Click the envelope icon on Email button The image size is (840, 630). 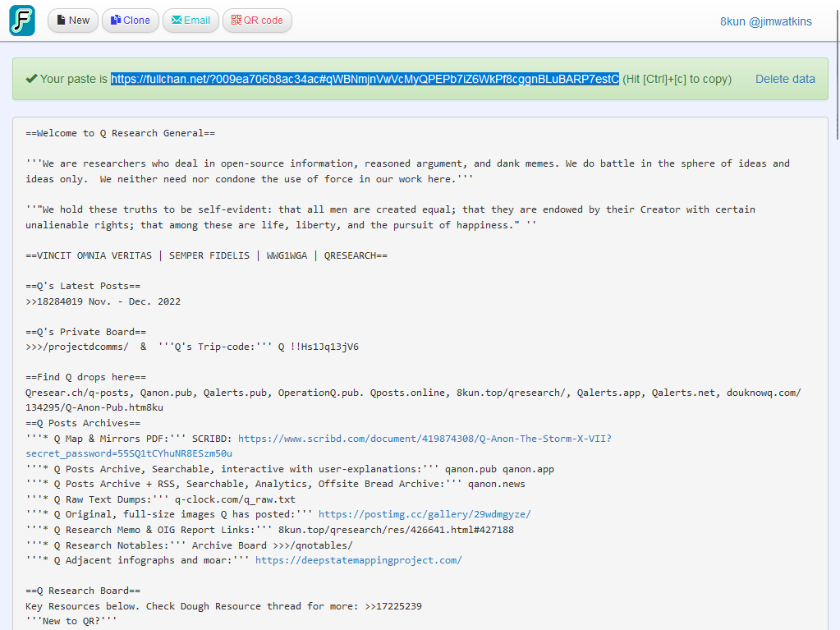177,21
